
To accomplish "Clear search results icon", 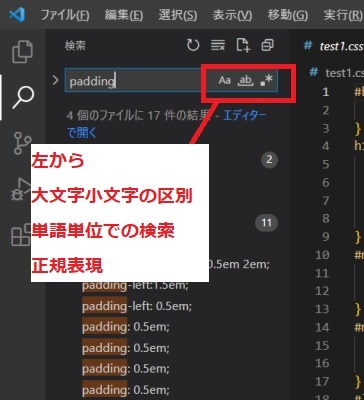I will (218, 45).
